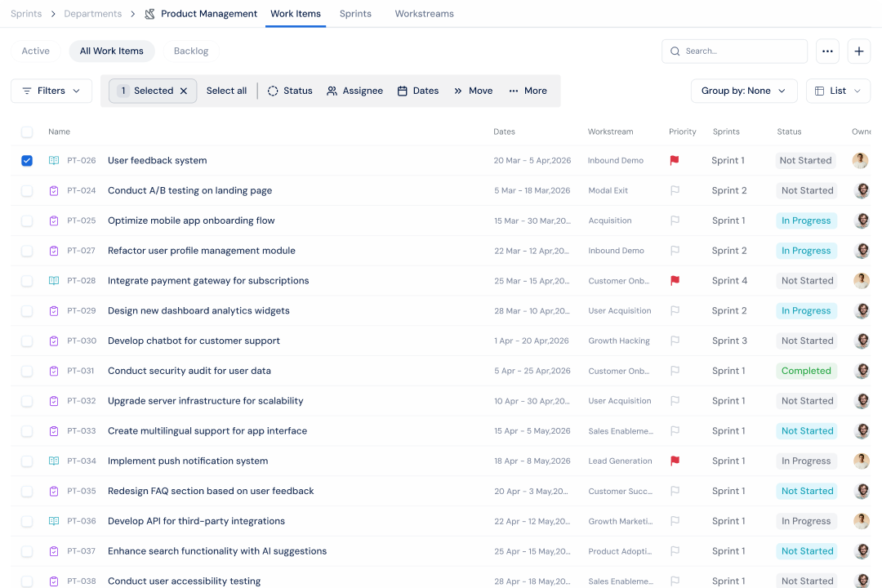Click Product Management department icon in breadcrumb
This screenshot has height=588, width=882.
149,14
